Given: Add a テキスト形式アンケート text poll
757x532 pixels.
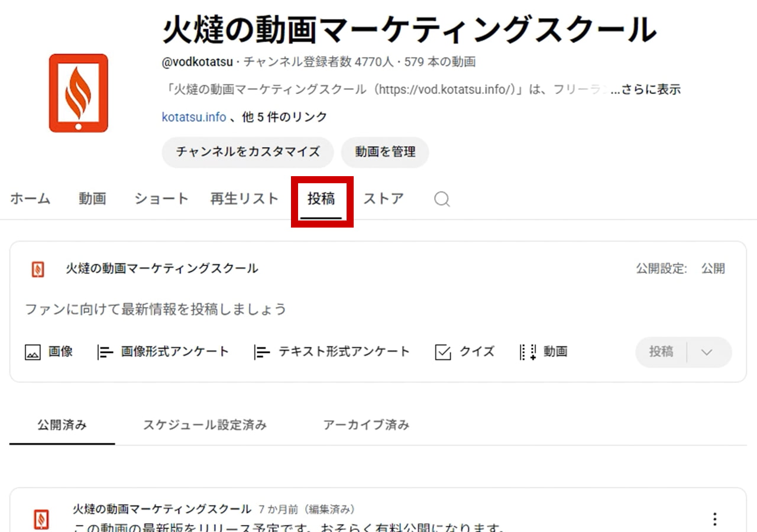Looking at the screenshot, I should coord(332,352).
